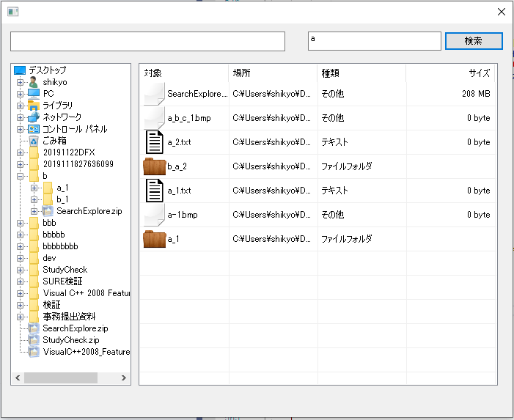The image size is (514, 420).
Task: Click the brown folder icon for a_1 result
Action: (x=155, y=239)
